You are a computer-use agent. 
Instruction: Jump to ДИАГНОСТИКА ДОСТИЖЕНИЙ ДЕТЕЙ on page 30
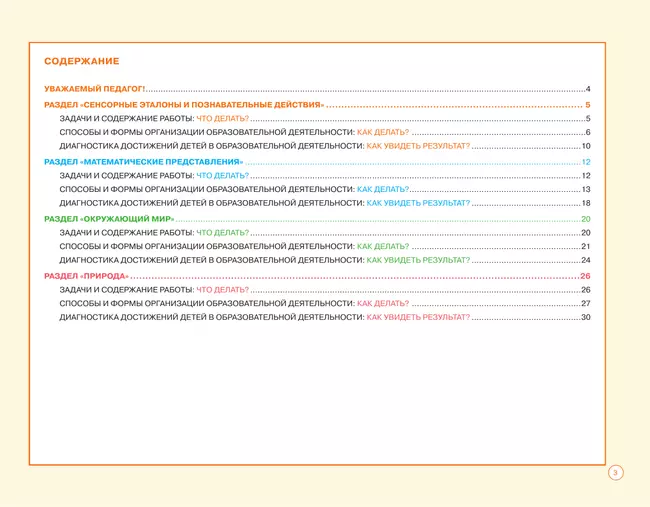tap(264, 317)
